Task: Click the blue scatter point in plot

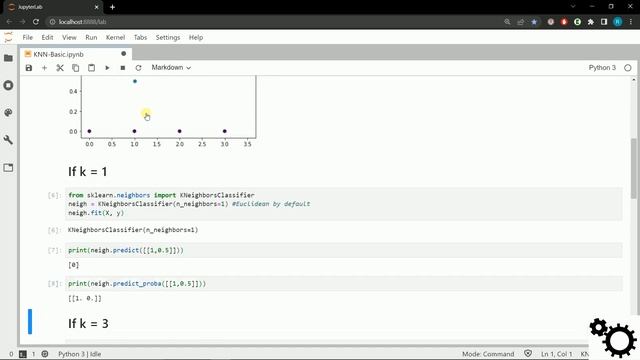Action: [135, 81]
